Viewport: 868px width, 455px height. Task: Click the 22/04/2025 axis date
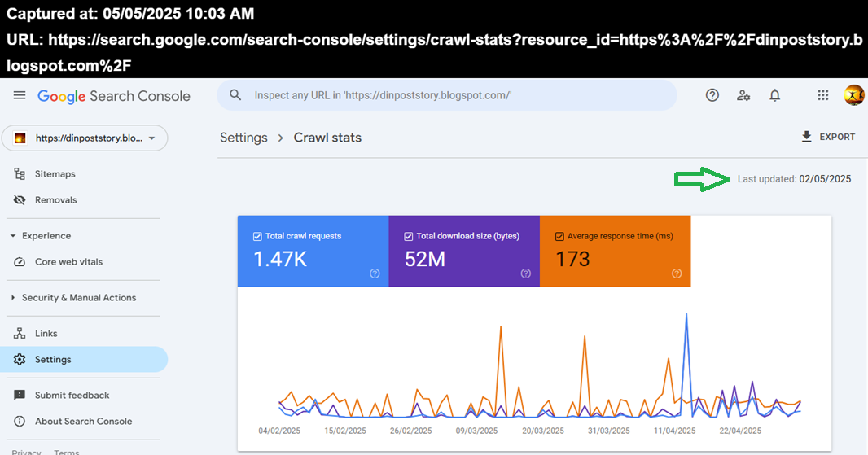coord(740,431)
